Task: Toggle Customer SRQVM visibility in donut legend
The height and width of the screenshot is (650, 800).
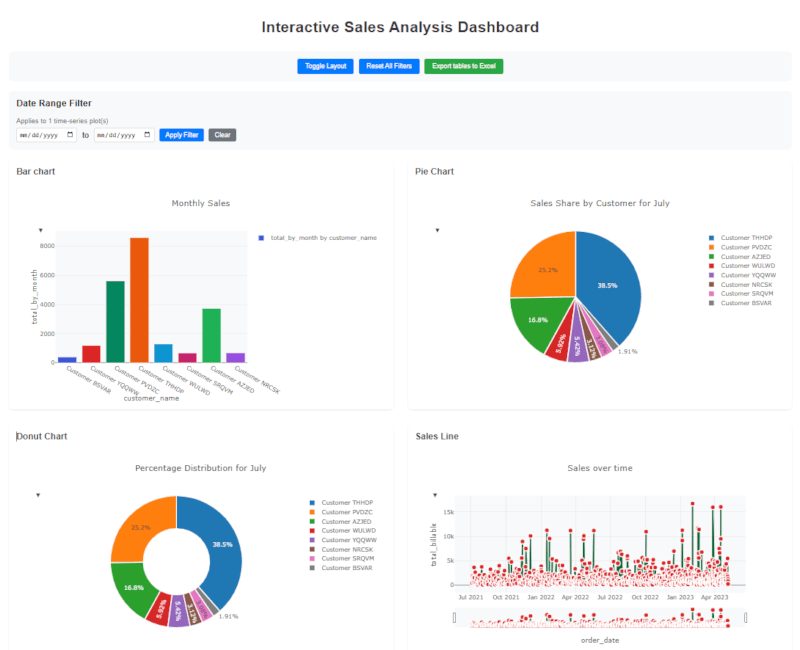Action: point(349,558)
